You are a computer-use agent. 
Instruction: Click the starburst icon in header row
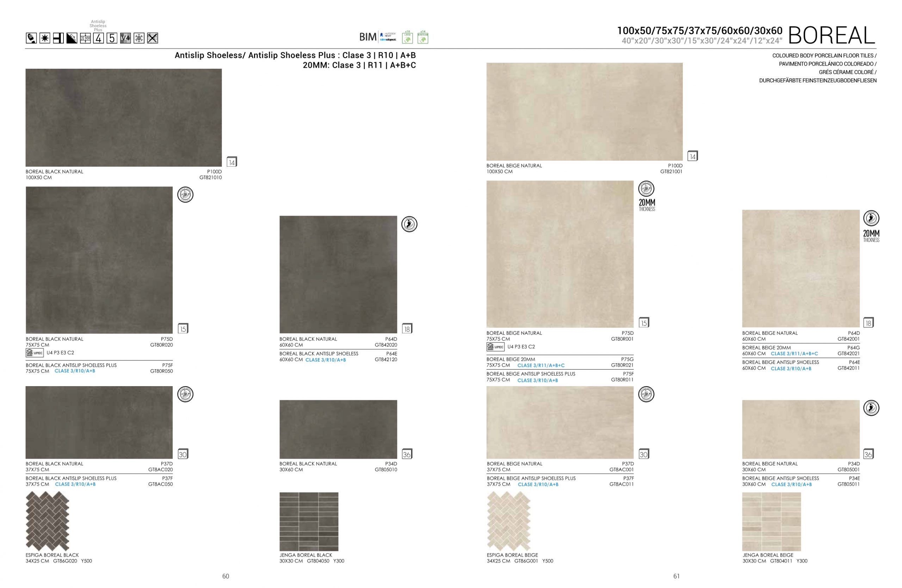45,38
